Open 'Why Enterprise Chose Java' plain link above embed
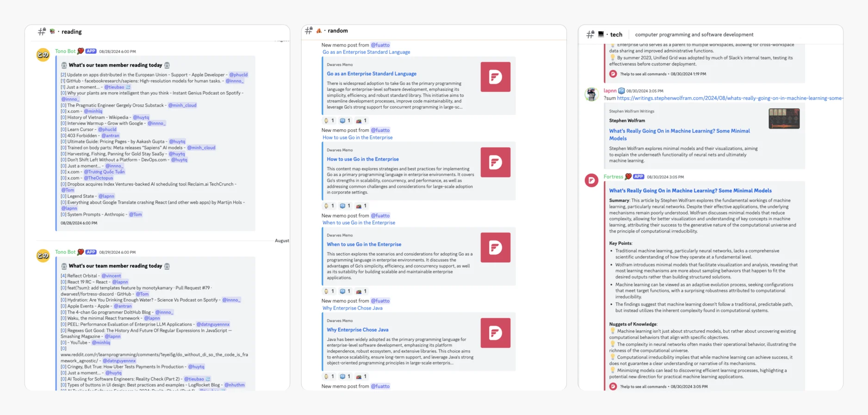868x415 pixels. pos(353,308)
